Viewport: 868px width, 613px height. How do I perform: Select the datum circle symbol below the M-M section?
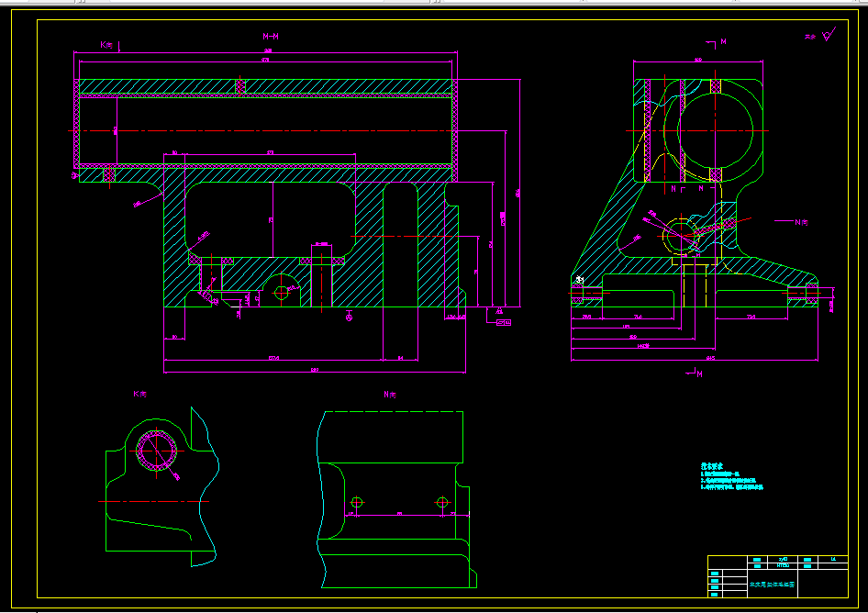tap(349, 318)
